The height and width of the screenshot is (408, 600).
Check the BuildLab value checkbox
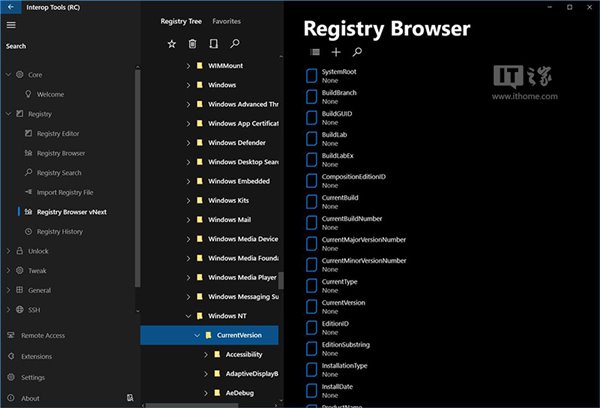(311, 139)
